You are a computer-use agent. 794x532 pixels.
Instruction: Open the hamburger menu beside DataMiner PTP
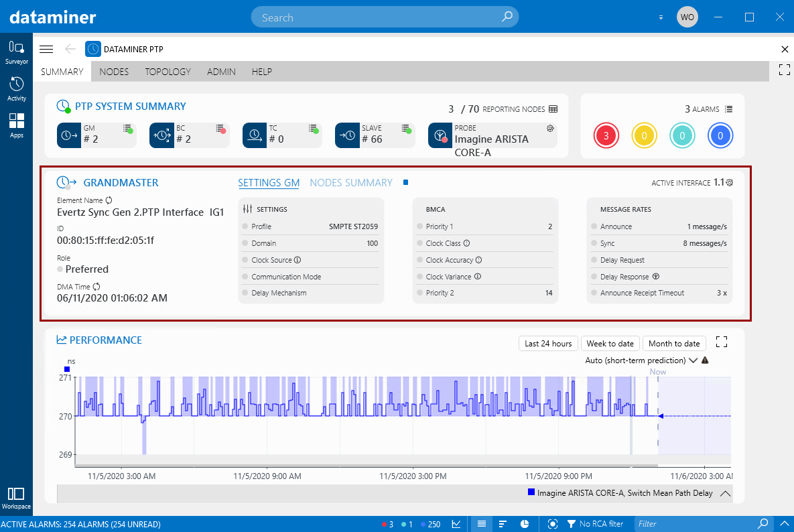coord(46,49)
